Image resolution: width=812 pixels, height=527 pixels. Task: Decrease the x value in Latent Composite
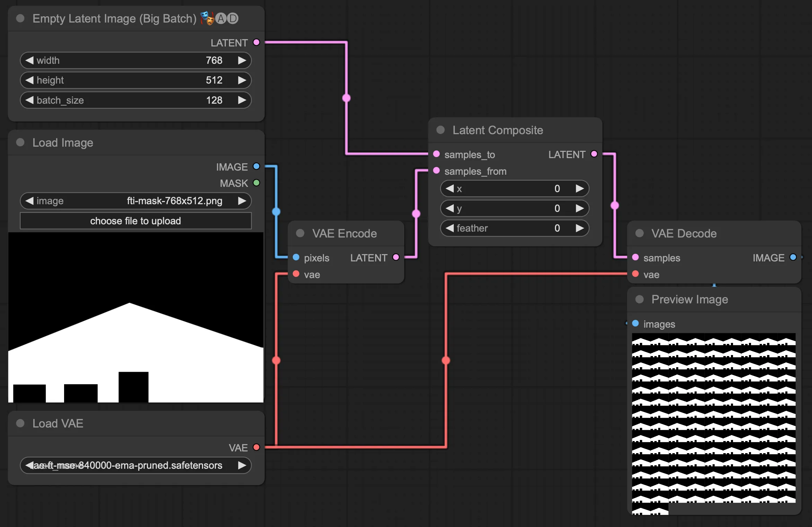450,189
